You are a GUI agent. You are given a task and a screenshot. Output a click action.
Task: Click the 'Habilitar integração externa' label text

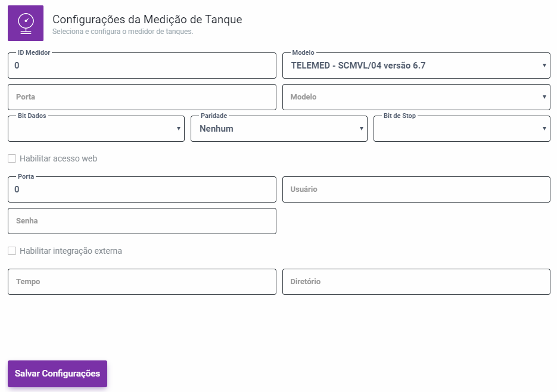(x=71, y=251)
